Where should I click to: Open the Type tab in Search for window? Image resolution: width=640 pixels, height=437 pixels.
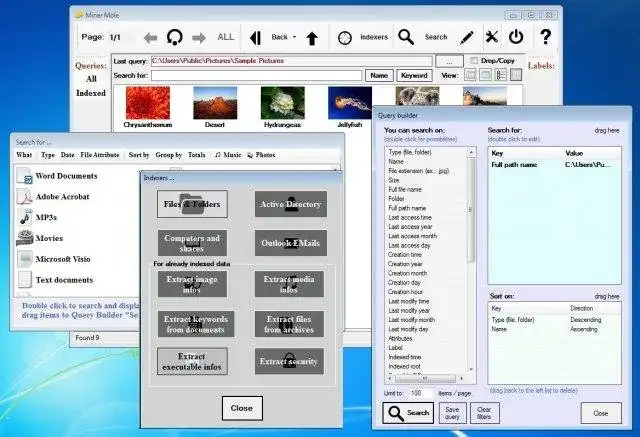(x=48, y=155)
